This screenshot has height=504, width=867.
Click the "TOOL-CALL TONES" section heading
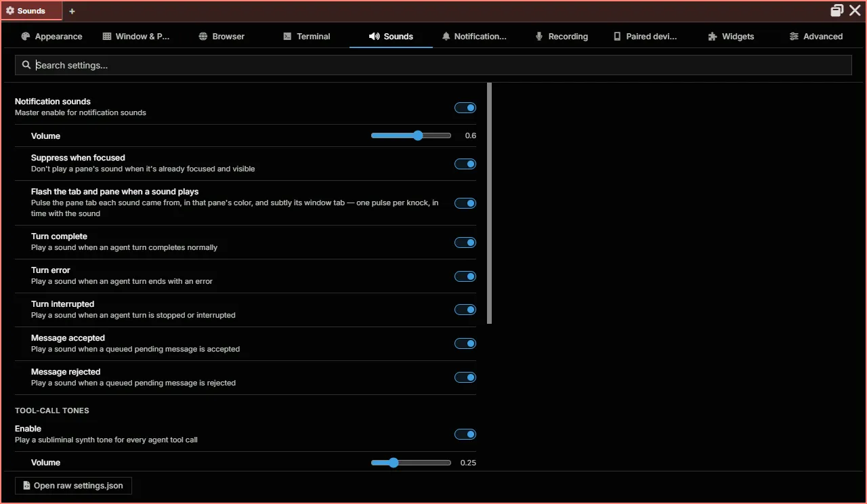tap(52, 411)
